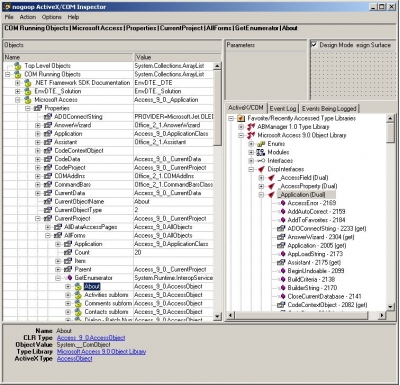Click the Enums folder icon
This screenshot has width=400, height=385.
point(261,144)
